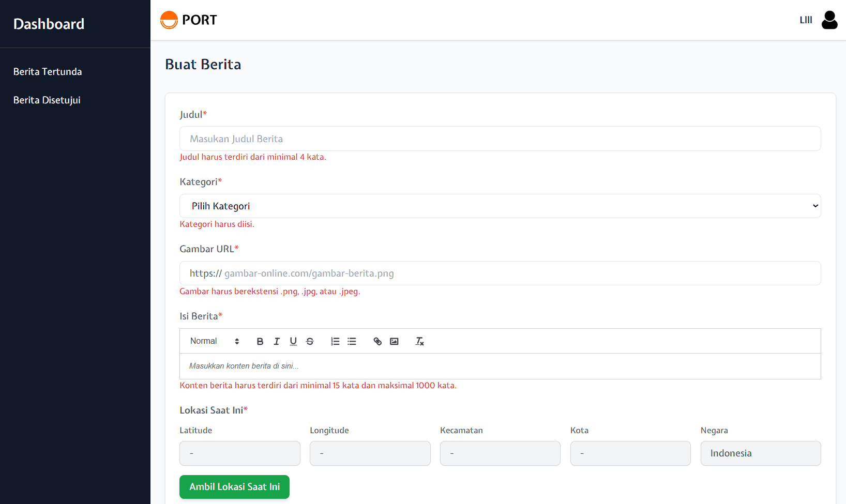Open the user profile avatar icon
The image size is (846, 504).
tap(829, 20)
